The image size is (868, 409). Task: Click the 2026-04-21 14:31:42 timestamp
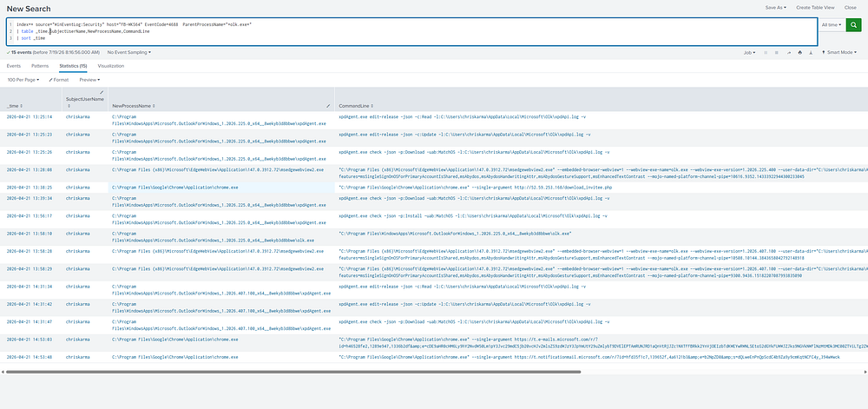click(x=30, y=304)
